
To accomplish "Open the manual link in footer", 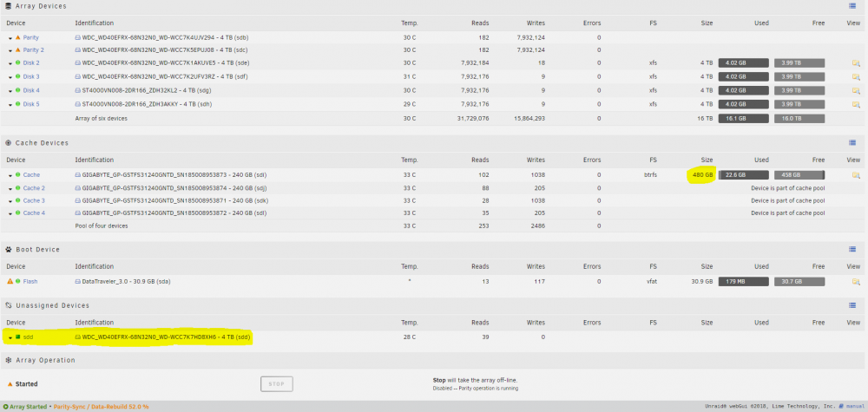I will point(855,407).
